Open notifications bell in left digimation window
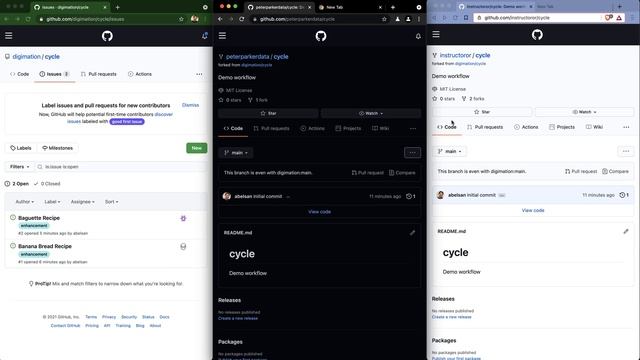This screenshot has height=360, width=640. [204, 36]
